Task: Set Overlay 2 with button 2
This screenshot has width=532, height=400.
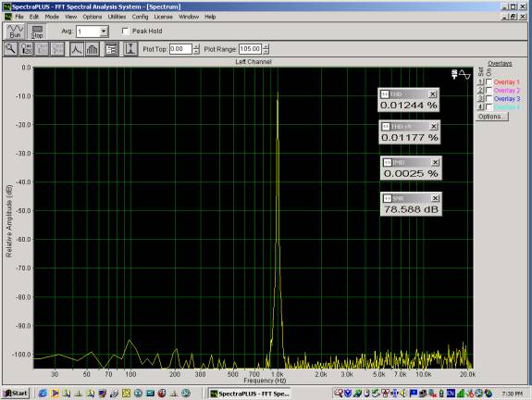Action: click(480, 91)
